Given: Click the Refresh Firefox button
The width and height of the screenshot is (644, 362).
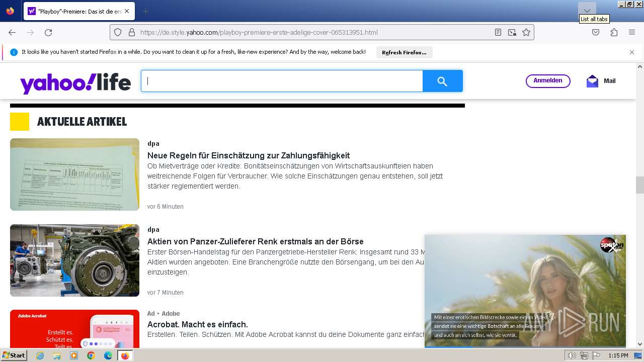Looking at the screenshot, I should click(404, 52).
